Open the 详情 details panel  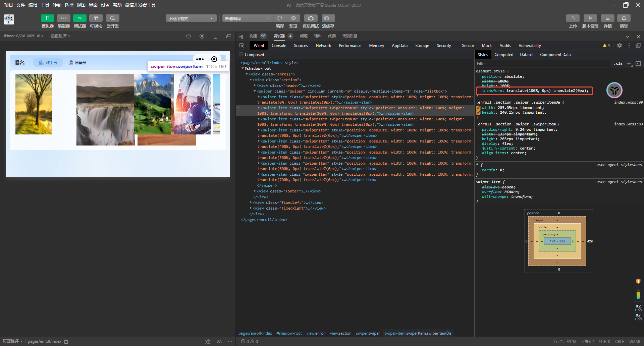pyautogui.click(x=608, y=18)
